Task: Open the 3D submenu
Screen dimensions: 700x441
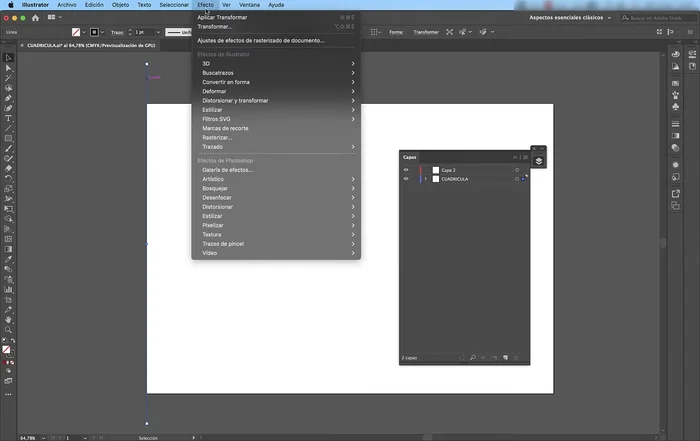Action: point(276,63)
